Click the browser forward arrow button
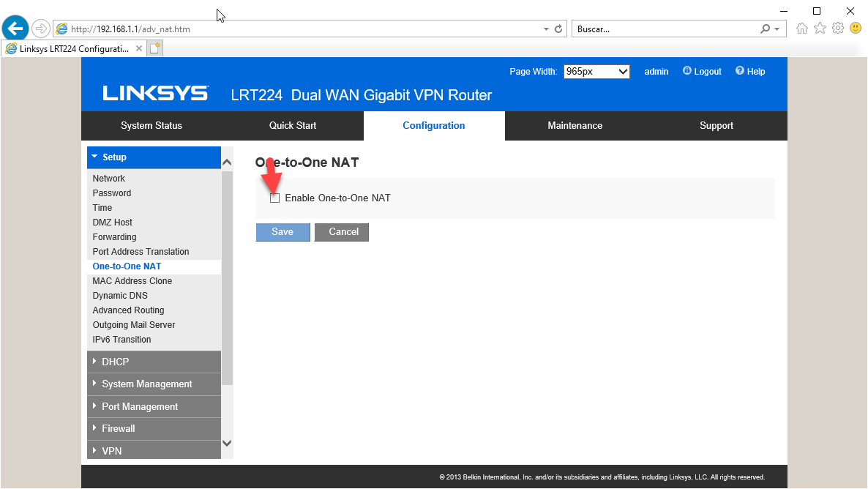 (x=41, y=29)
